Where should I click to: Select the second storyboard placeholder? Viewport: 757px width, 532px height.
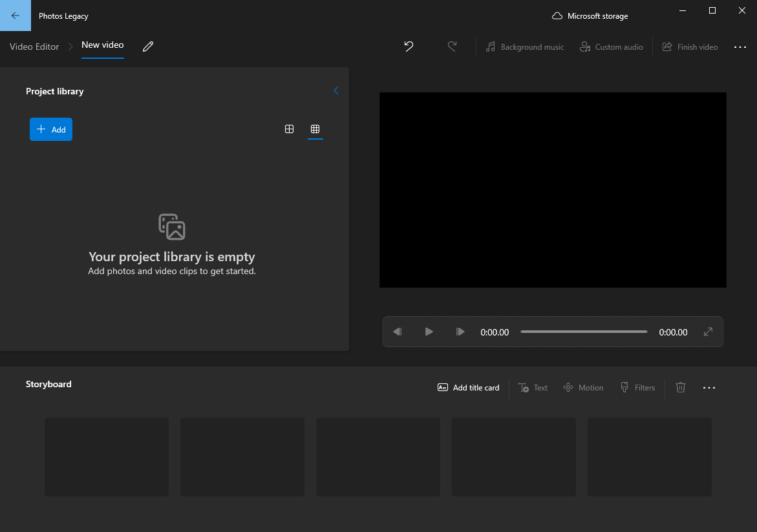coord(242,456)
